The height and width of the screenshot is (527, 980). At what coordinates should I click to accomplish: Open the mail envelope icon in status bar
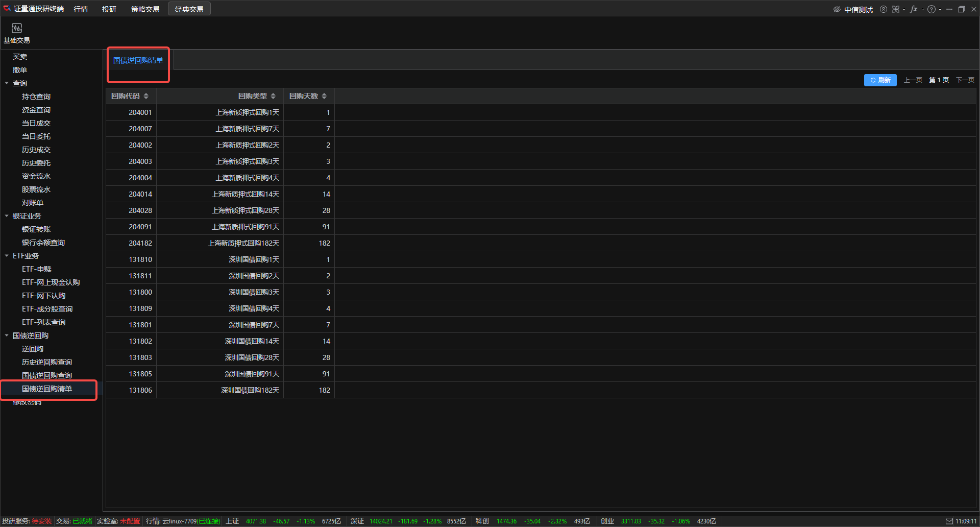click(x=949, y=521)
